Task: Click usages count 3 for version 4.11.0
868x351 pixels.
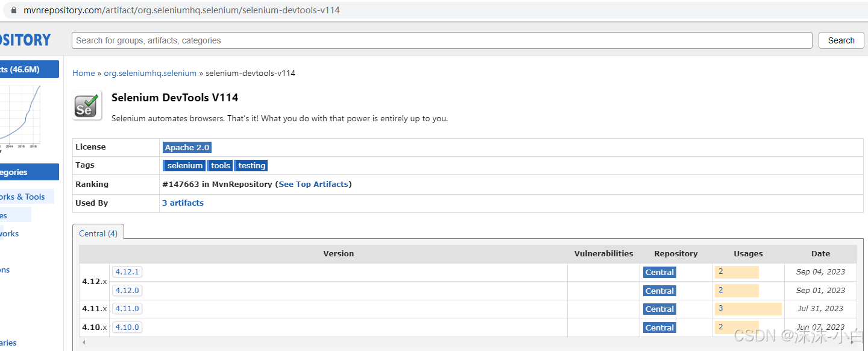Action: pos(720,308)
